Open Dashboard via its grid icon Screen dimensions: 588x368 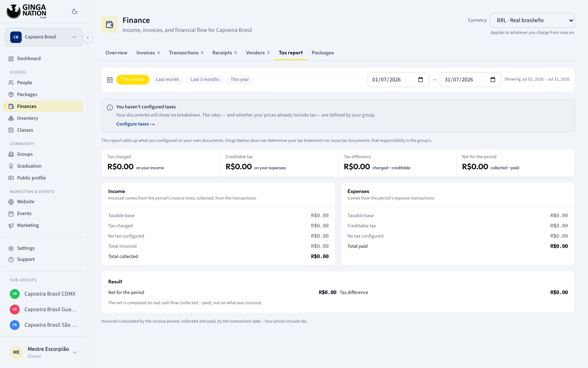[x=11, y=59]
